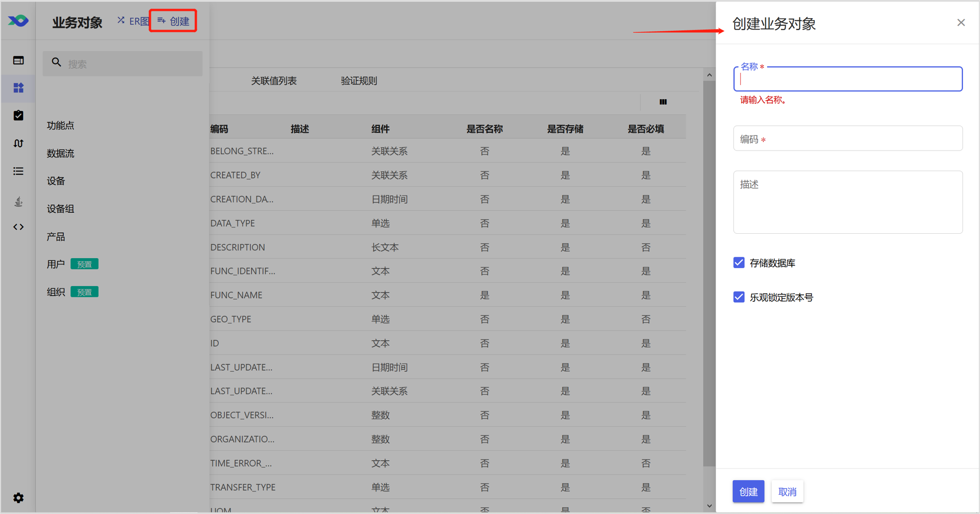Click the app logo icon
Screen dimensions: 980x514
coord(18,21)
